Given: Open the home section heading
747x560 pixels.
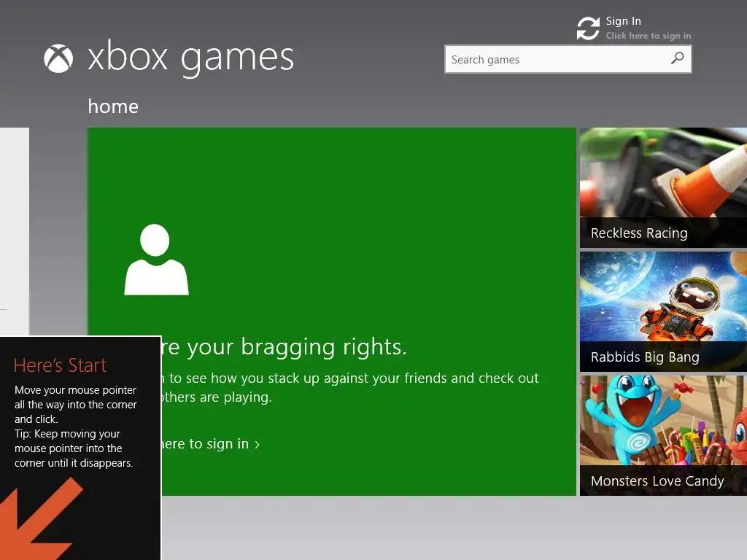Looking at the screenshot, I should pyautogui.click(x=113, y=106).
